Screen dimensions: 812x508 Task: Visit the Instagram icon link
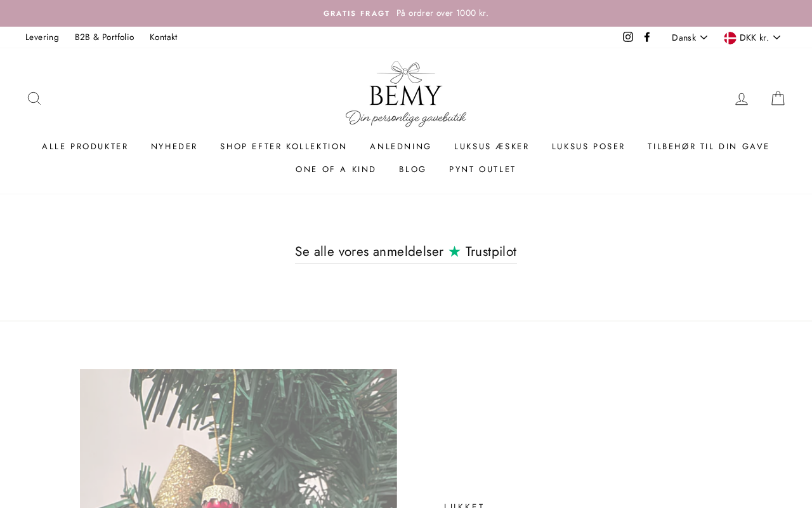[628, 37]
